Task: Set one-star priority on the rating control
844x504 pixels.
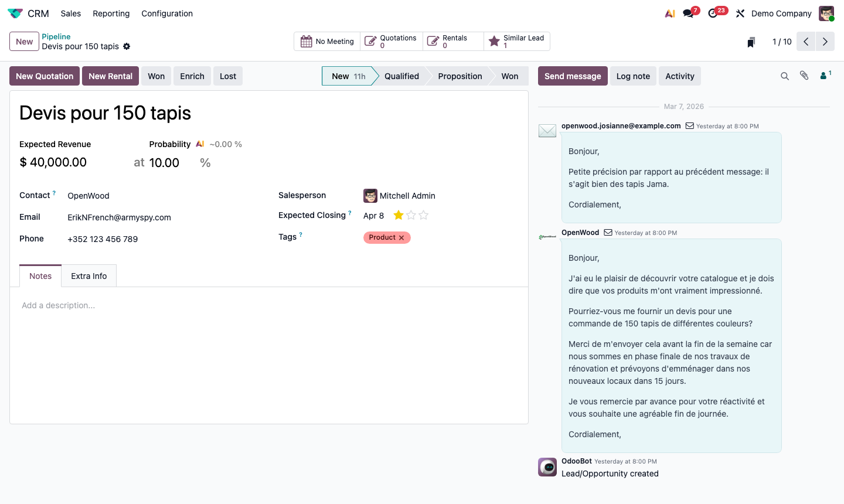Action: (x=398, y=215)
